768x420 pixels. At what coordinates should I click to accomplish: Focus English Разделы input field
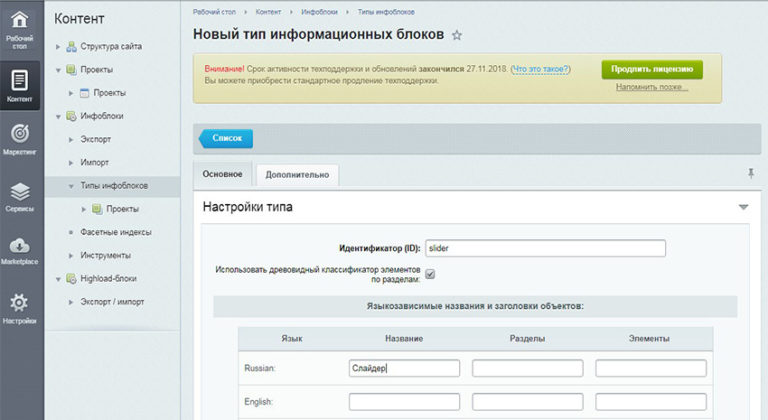[528, 402]
